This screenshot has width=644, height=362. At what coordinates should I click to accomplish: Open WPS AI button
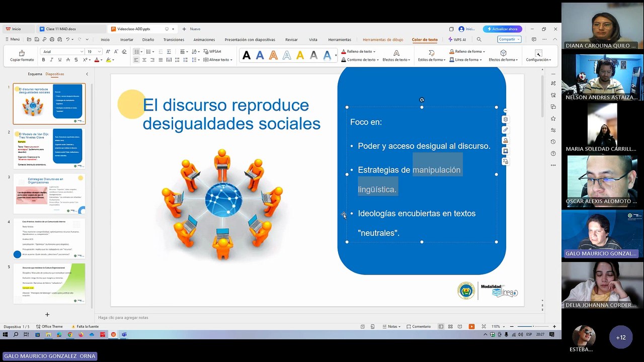click(457, 40)
